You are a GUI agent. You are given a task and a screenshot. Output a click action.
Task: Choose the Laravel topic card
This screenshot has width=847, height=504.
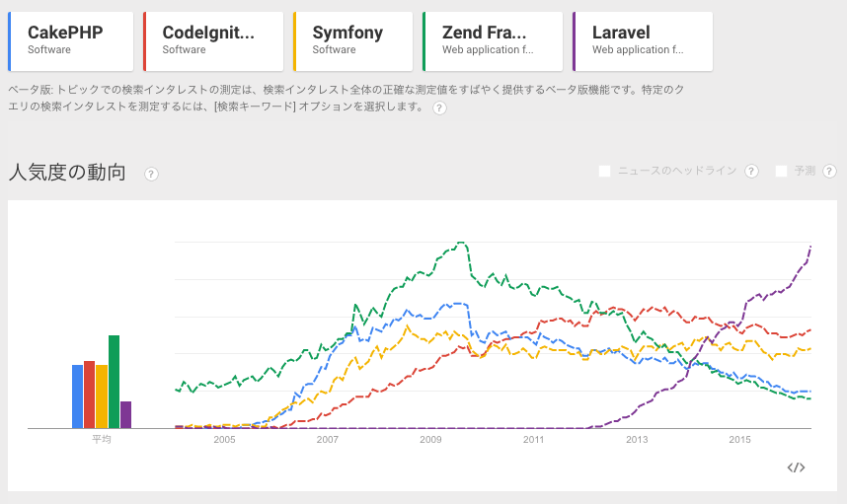[643, 41]
